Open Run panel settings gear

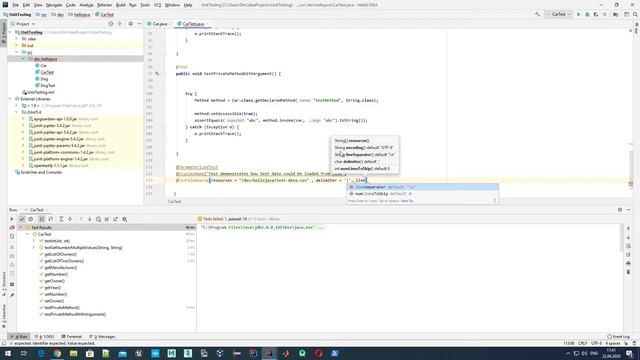[620, 210]
